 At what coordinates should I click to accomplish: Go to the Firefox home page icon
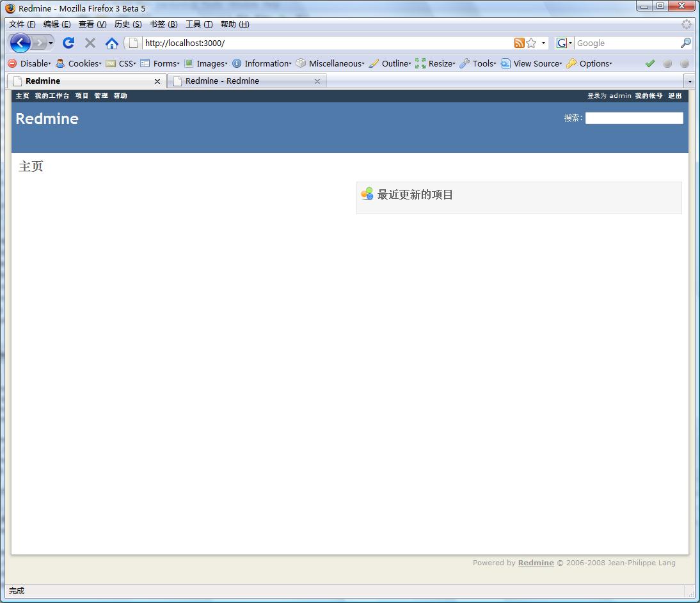[111, 43]
